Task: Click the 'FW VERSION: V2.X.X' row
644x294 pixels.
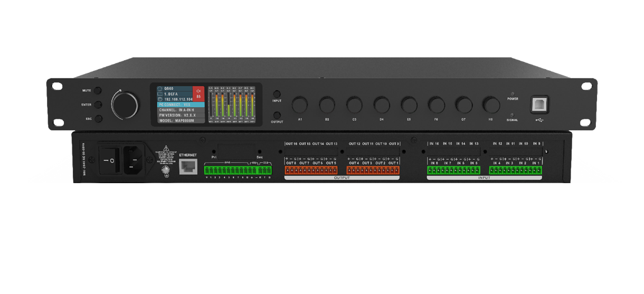Action: [x=181, y=115]
